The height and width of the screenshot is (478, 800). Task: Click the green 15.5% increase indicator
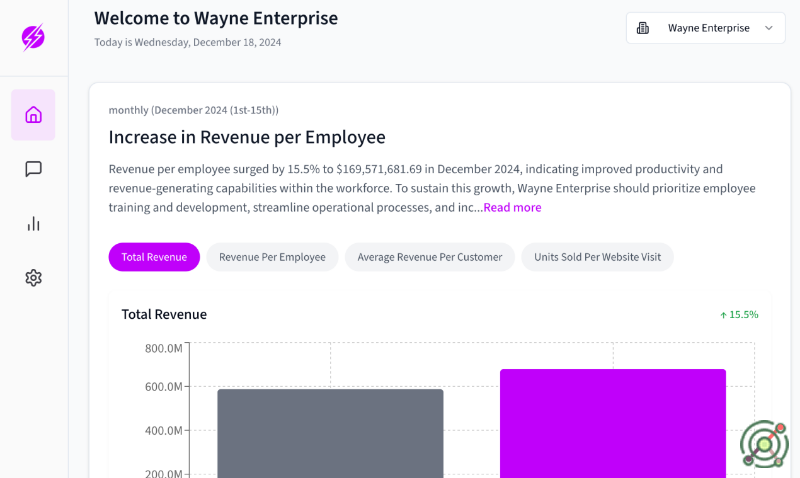tap(739, 314)
